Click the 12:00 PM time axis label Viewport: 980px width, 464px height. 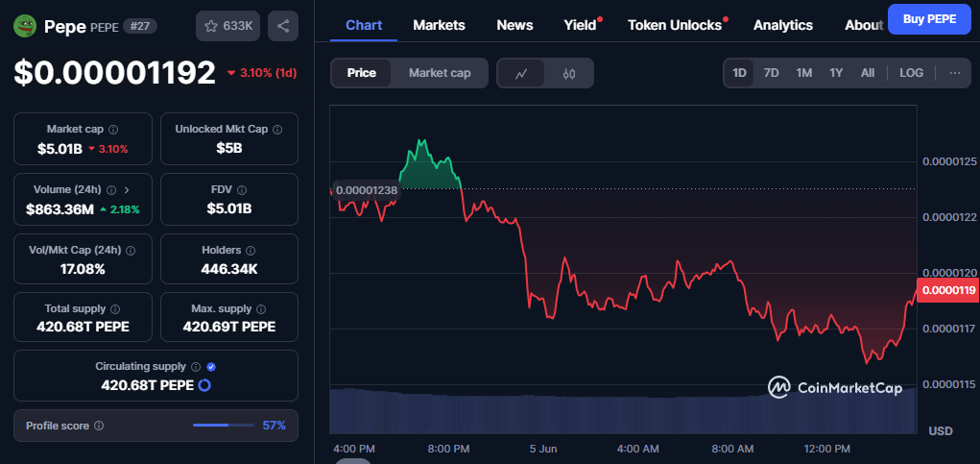pos(826,449)
